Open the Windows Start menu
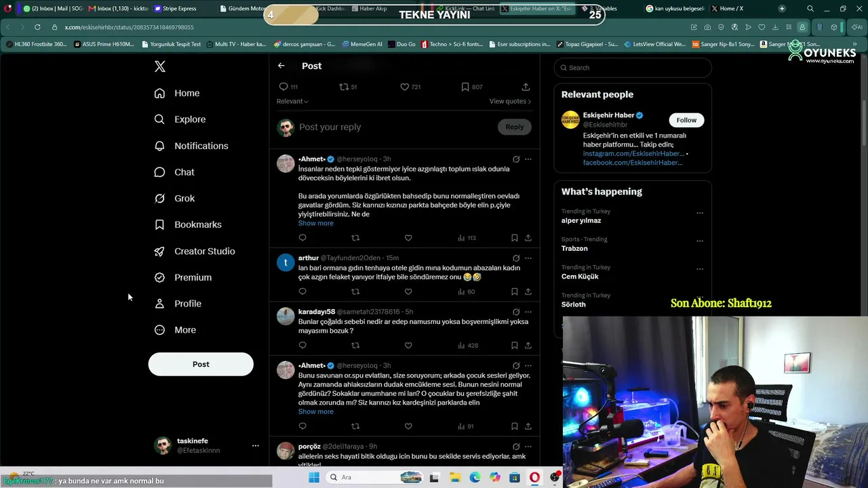 pos(313,477)
